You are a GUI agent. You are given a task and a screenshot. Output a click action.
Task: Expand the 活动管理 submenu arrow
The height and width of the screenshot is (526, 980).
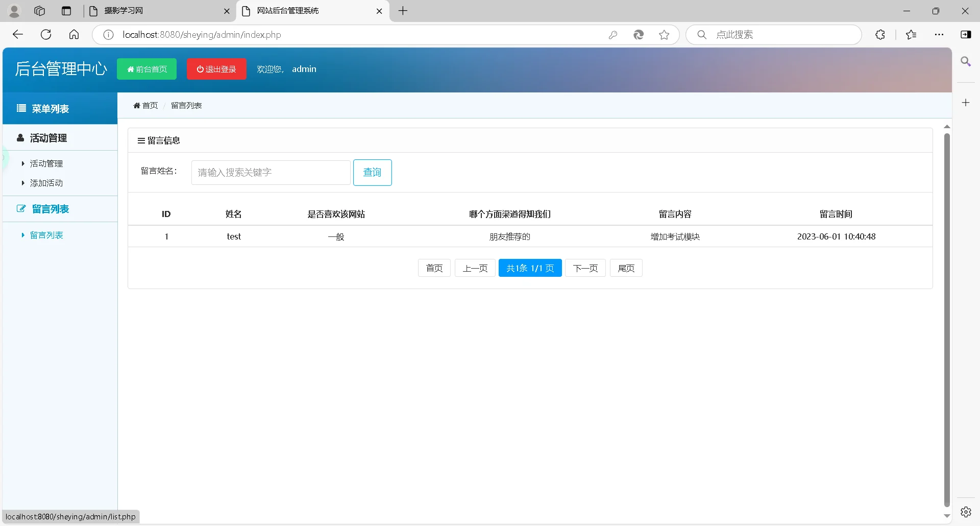22,163
